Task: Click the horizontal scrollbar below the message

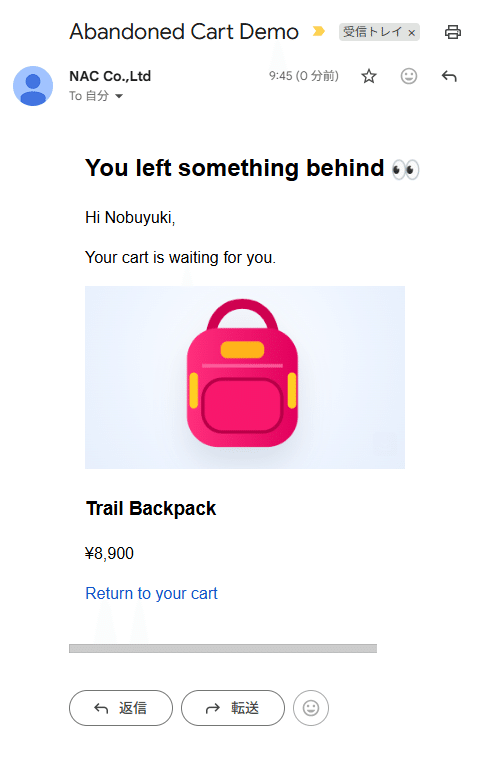Action: click(x=223, y=648)
